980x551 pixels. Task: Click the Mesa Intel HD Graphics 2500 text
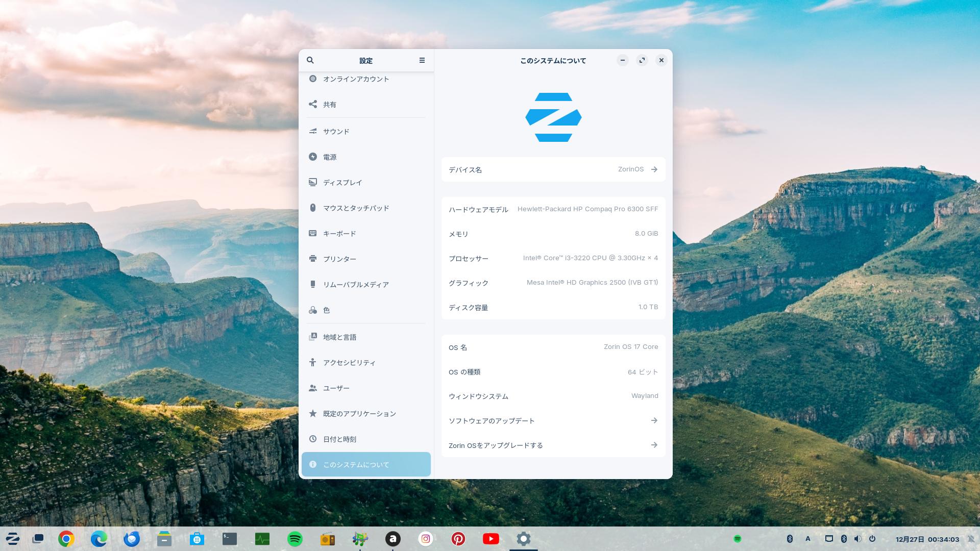tap(592, 283)
